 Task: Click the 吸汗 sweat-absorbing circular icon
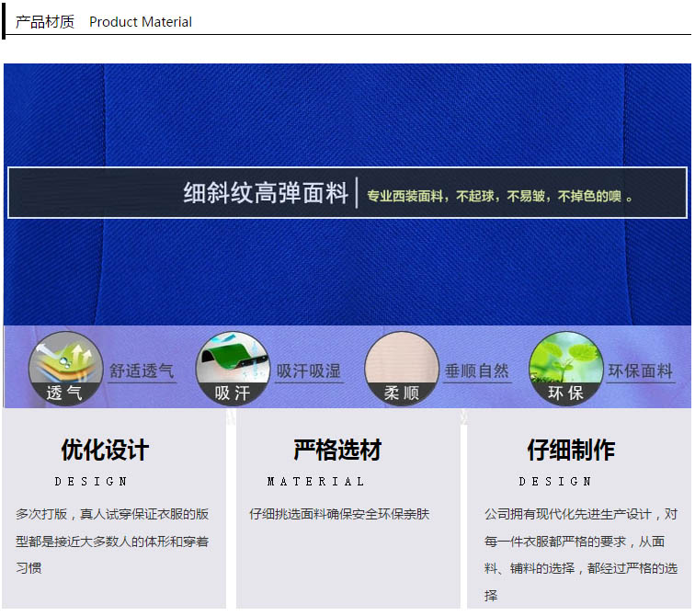[232, 369]
